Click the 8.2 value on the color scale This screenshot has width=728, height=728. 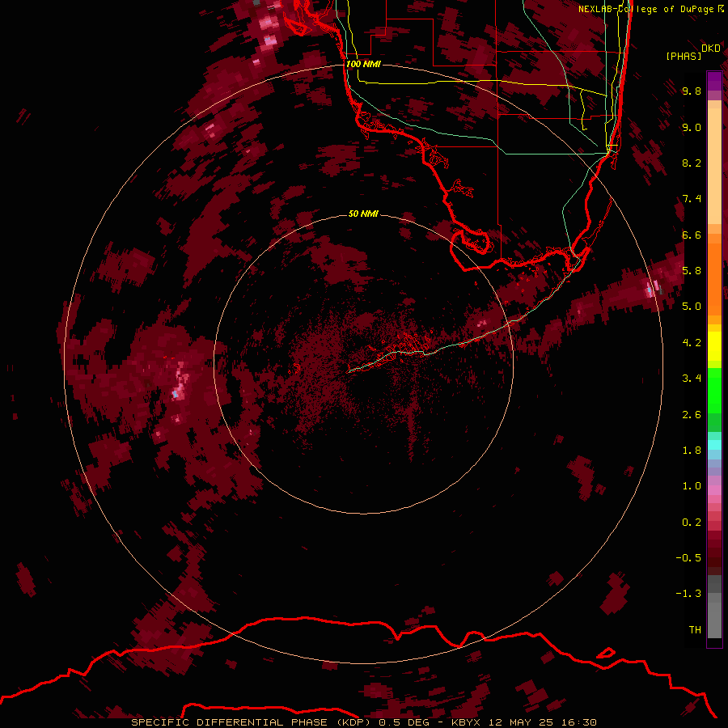click(692, 163)
